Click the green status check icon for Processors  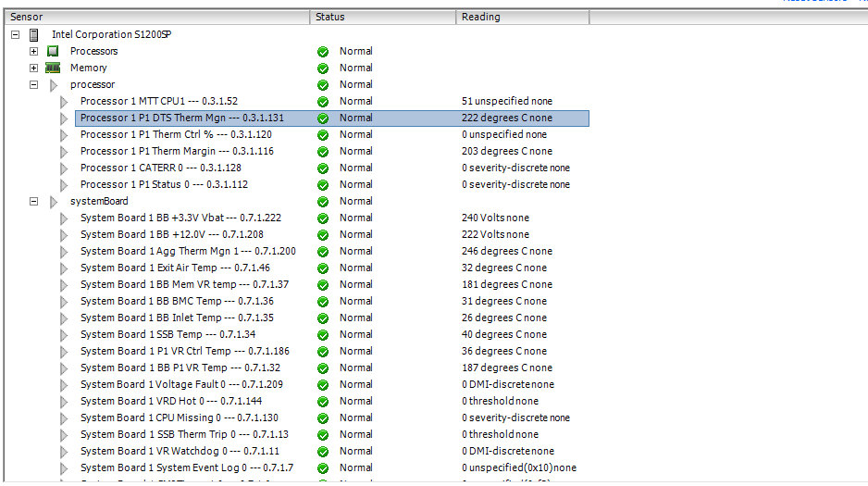pyautogui.click(x=323, y=52)
